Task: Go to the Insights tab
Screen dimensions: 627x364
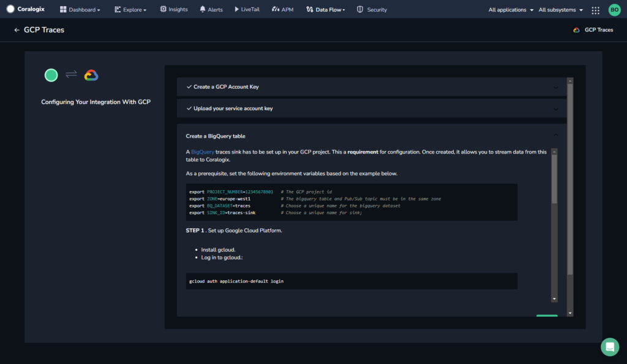Action: coord(174,9)
